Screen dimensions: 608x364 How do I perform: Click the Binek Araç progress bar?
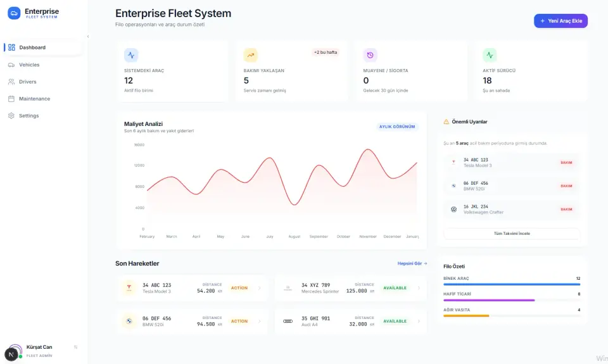pyautogui.click(x=512, y=284)
